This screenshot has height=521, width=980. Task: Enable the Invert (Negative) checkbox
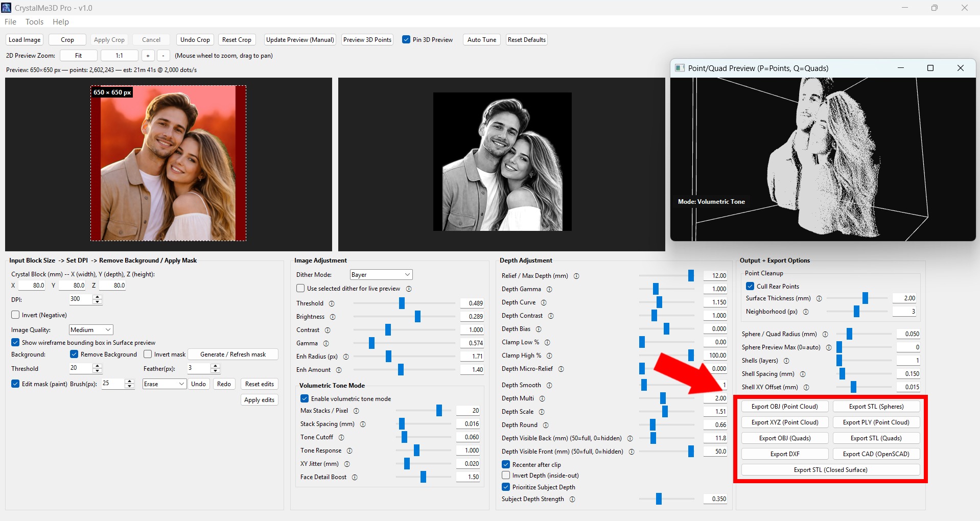(16, 315)
